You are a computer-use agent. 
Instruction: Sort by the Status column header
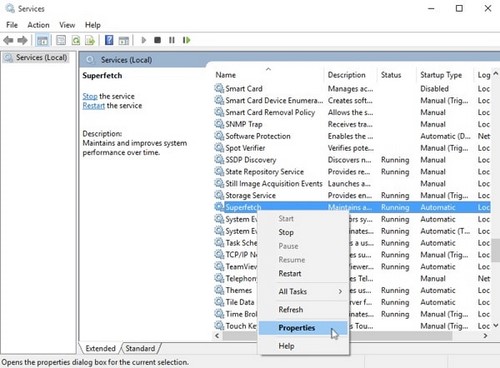(x=397, y=75)
